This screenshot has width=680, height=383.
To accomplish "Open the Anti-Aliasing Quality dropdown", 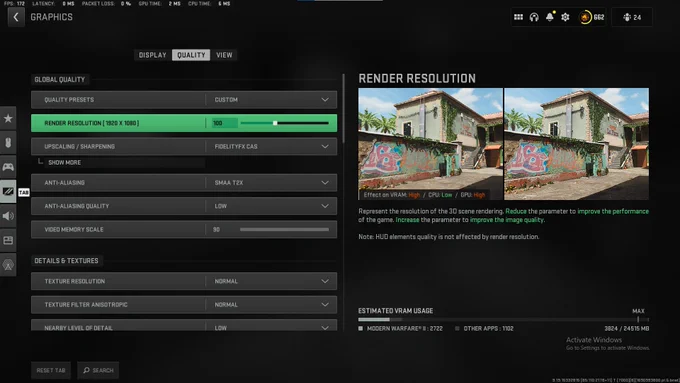I will 184,206.
